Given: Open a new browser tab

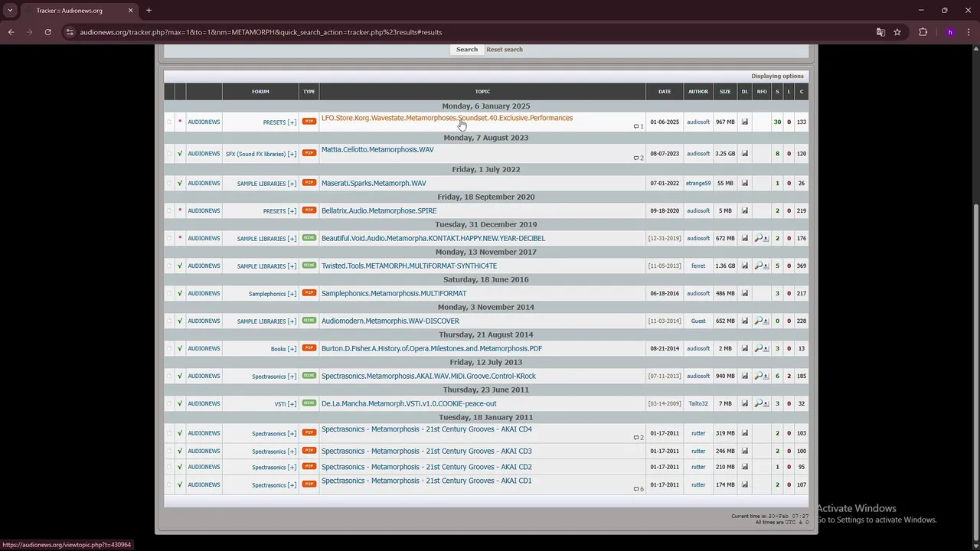Looking at the screenshot, I should tap(149, 11).
